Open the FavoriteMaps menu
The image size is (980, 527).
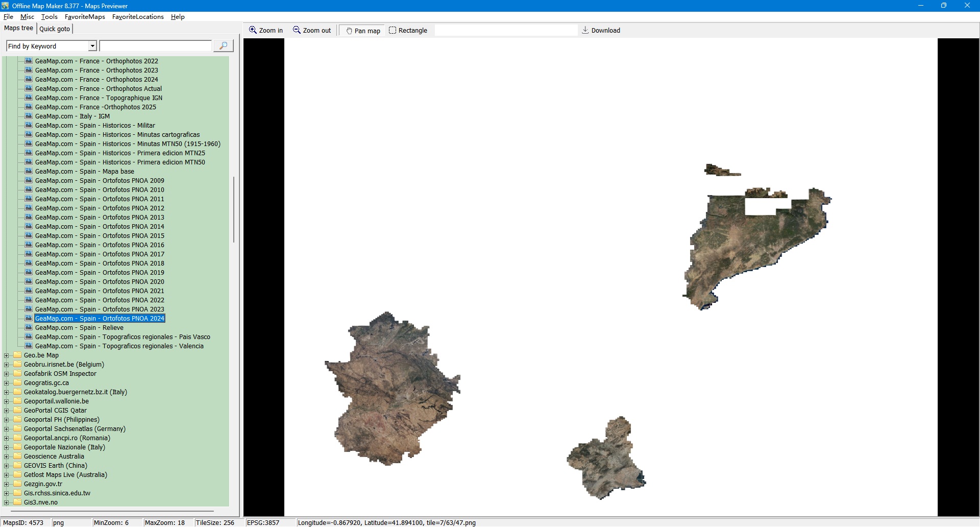85,17
